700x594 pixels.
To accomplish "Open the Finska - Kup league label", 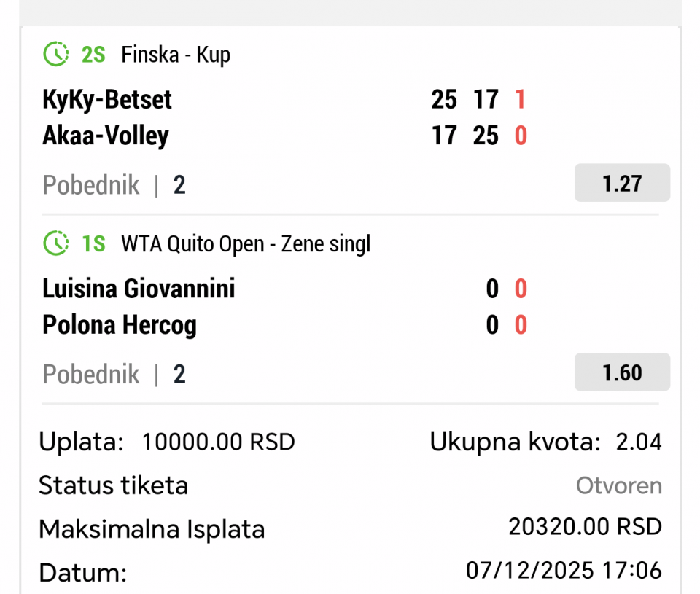I will pos(176,55).
